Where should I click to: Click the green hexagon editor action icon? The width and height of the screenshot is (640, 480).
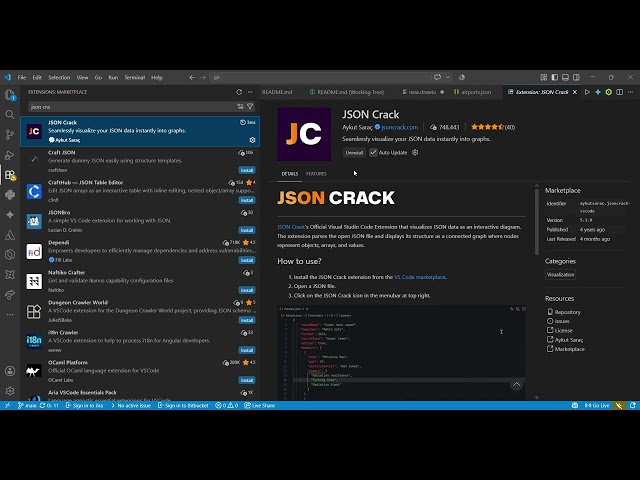pyautogui.click(x=609, y=92)
